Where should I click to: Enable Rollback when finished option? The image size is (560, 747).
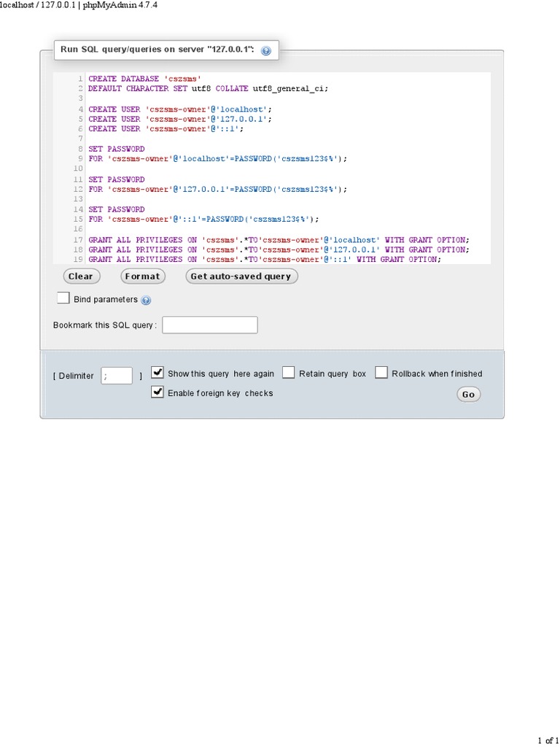point(381,373)
